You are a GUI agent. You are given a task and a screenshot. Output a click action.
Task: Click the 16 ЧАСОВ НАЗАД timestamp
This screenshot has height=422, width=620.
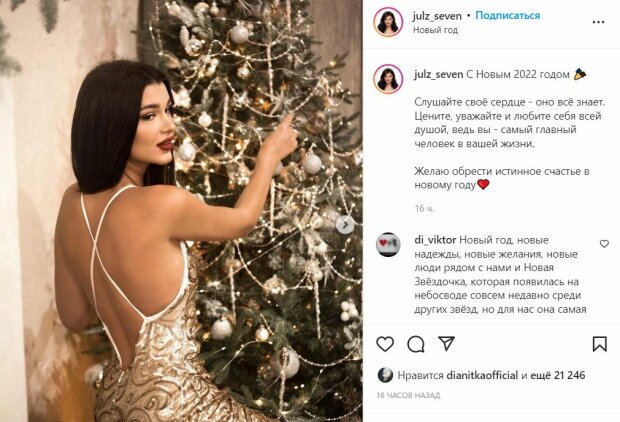[x=408, y=395]
